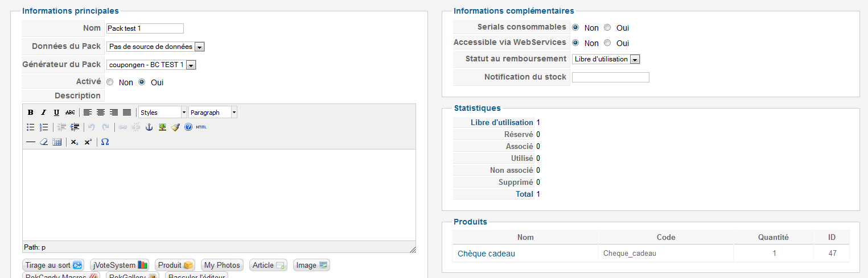Enable Oui for Accessible via WebServices
The width and height of the screenshot is (868, 278).
[x=608, y=43]
